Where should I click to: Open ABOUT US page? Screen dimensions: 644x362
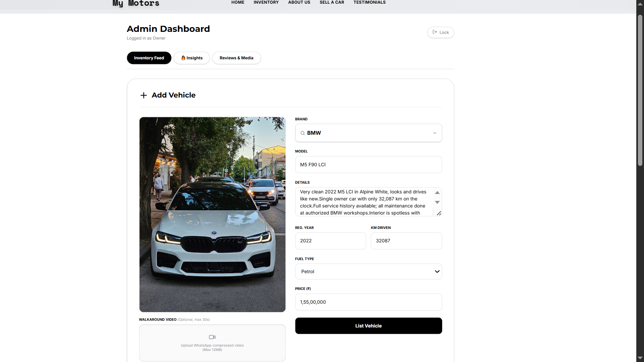(x=299, y=2)
